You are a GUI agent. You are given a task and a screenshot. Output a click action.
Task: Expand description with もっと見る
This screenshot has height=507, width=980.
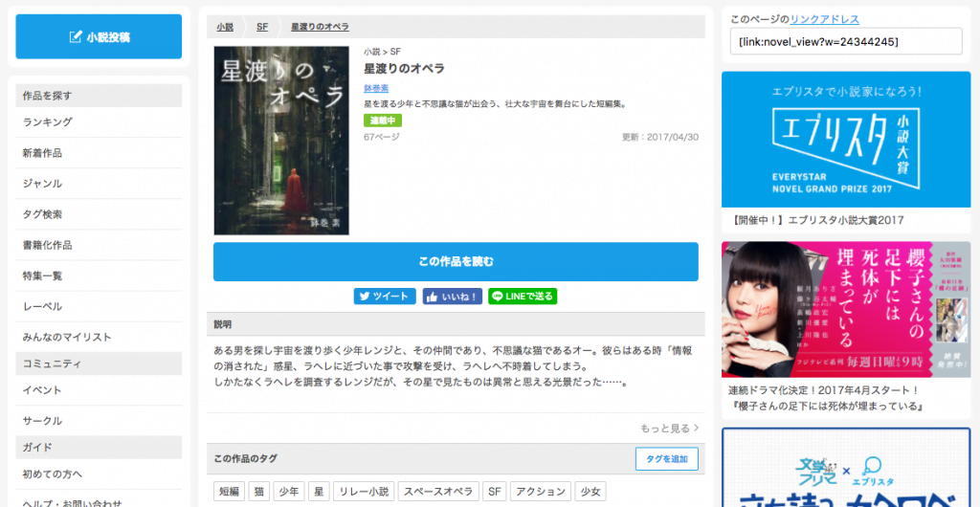click(669, 429)
